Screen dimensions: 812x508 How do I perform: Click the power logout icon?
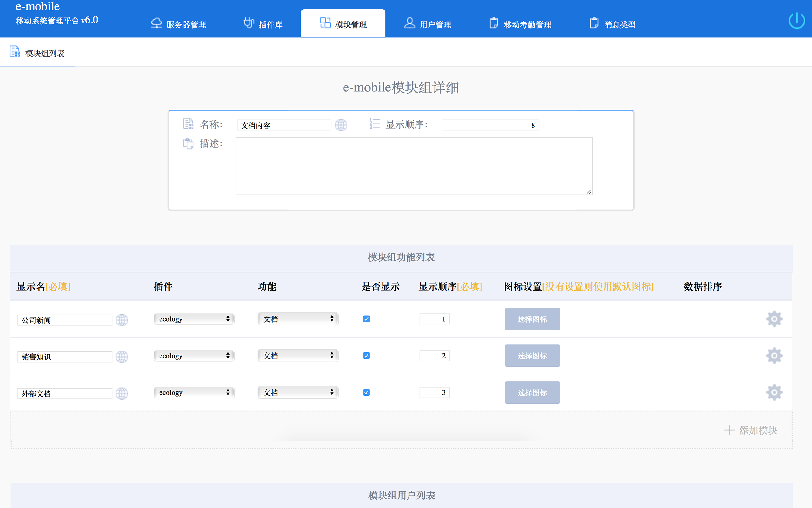[x=796, y=21]
